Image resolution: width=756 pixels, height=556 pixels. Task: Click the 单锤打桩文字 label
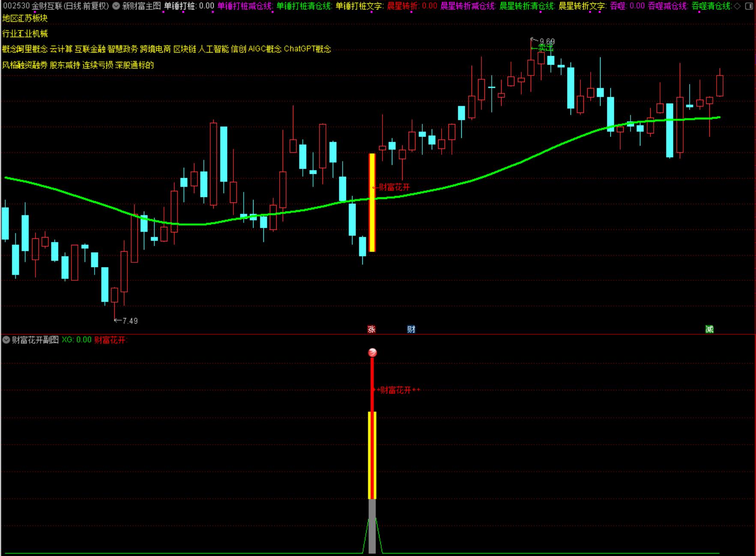(x=359, y=6)
